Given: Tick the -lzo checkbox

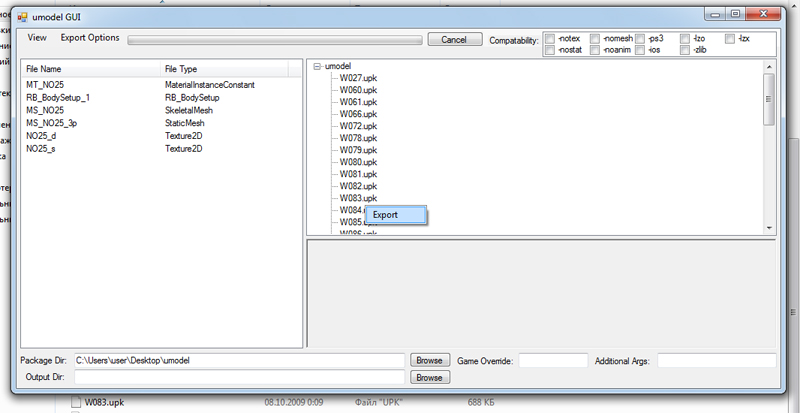Looking at the screenshot, I should (685, 38).
